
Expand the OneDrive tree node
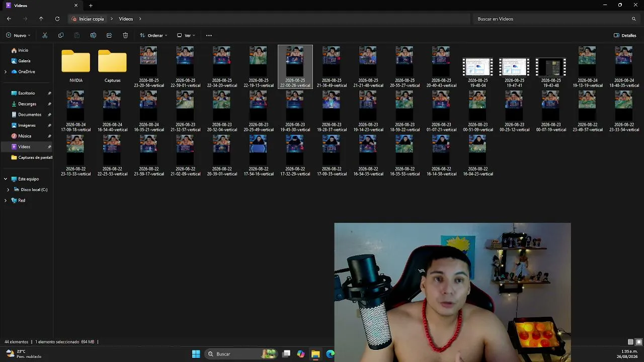6,71
